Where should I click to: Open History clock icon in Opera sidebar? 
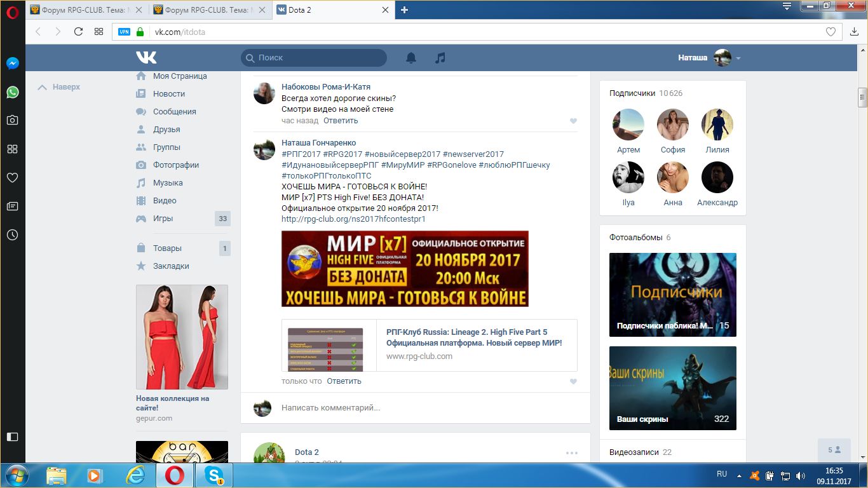coord(12,234)
